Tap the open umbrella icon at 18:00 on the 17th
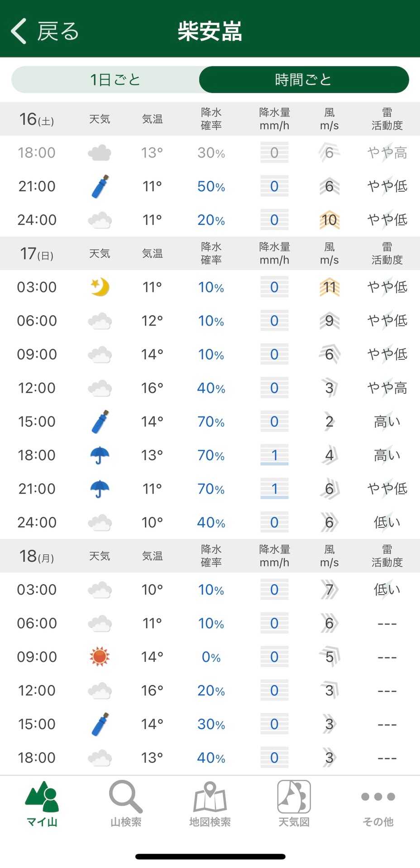The height and width of the screenshot is (868, 420). (x=100, y=455)
